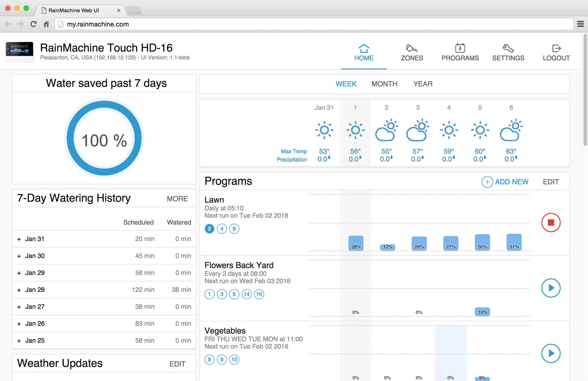Viewport: 588px width, 381px height.
Task: Select the day 2 partly cloudy icon
Action: (386, 130)
